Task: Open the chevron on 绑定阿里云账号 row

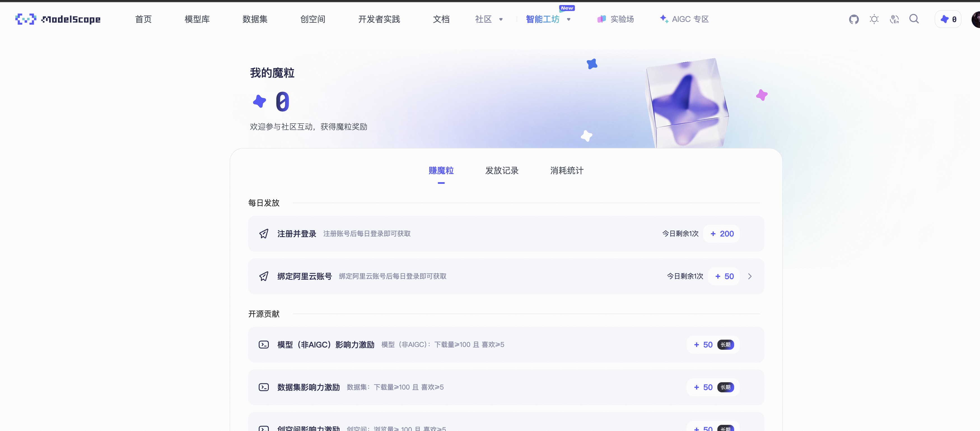Action: pos(750,276)
